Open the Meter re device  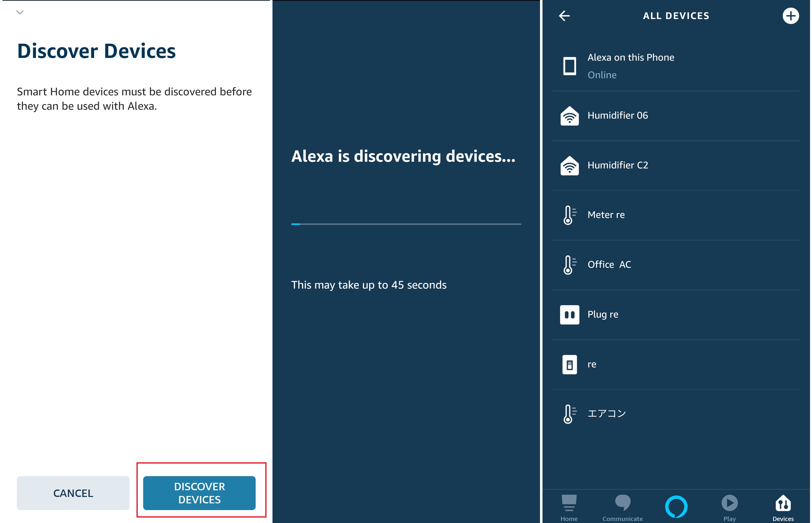pos(676,215)
